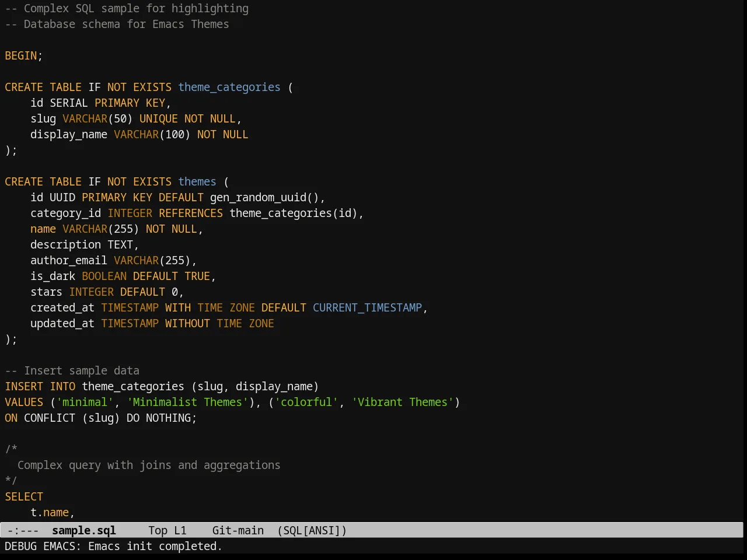Click the (SQL[ANSI]) major mode indicator
Screen dimensions: 747x560
click(312, 530)
